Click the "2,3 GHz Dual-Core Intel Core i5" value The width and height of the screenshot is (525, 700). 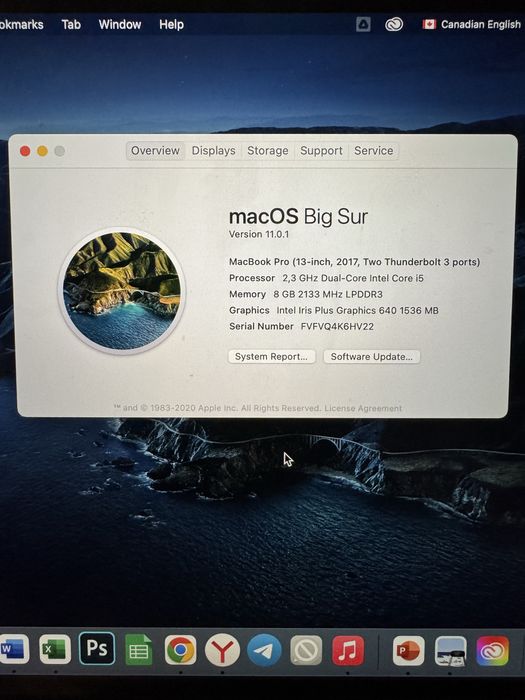(x=353, y=278)
